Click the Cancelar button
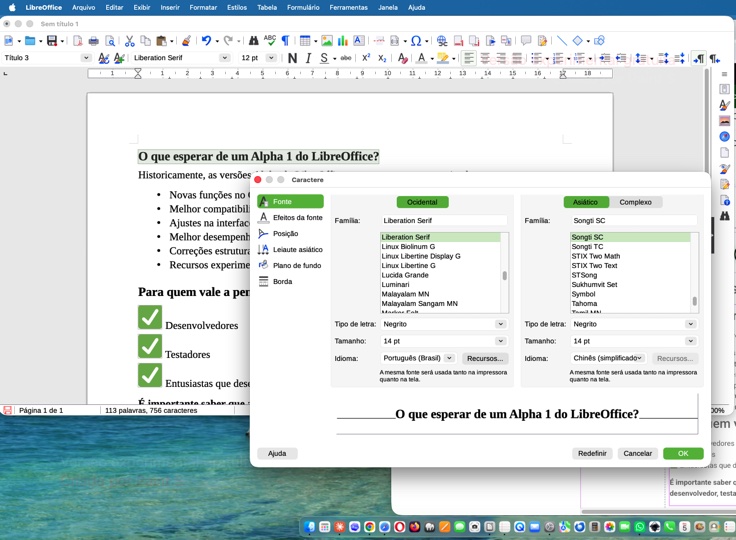Viewport: 736px width, 540px height. pyautogui.click(x=637, y=453)
